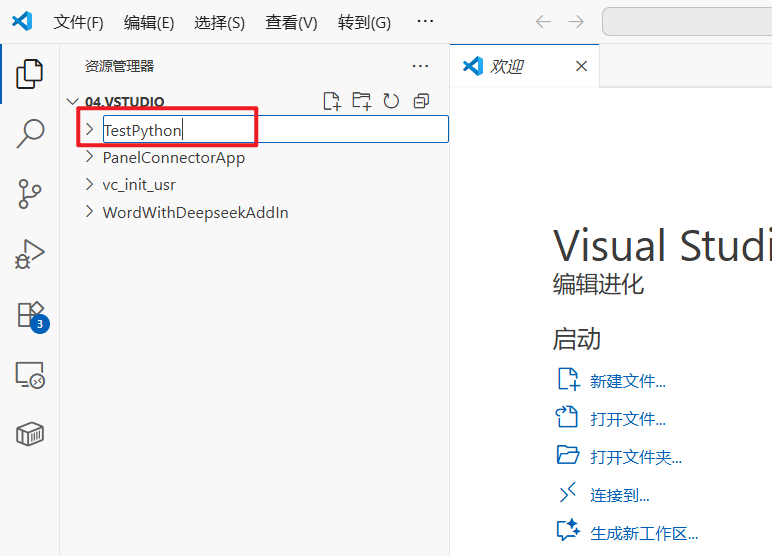
Task: Open explorer panel more actions (…)
Action: coord(420,66)
